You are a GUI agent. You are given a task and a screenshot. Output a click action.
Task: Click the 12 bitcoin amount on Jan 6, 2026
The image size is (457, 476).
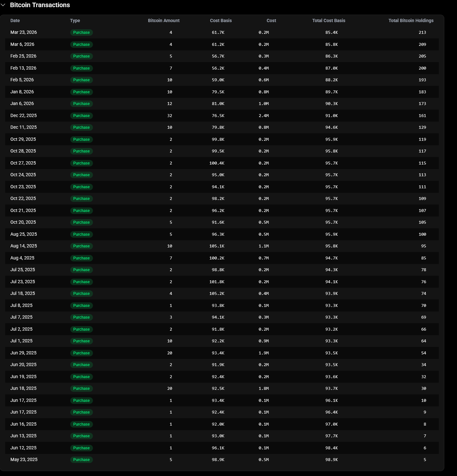pyautogui.click(x=170, y=104)
